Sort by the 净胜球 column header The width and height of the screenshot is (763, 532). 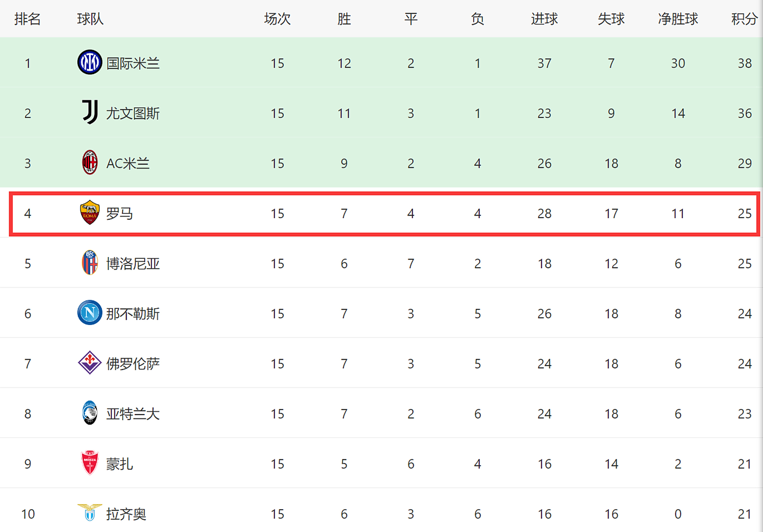click(678, 19)
